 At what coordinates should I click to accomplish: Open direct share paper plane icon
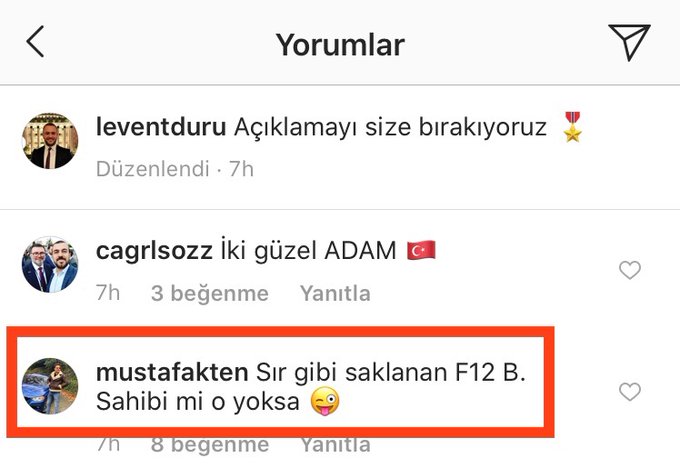point(629,42)
